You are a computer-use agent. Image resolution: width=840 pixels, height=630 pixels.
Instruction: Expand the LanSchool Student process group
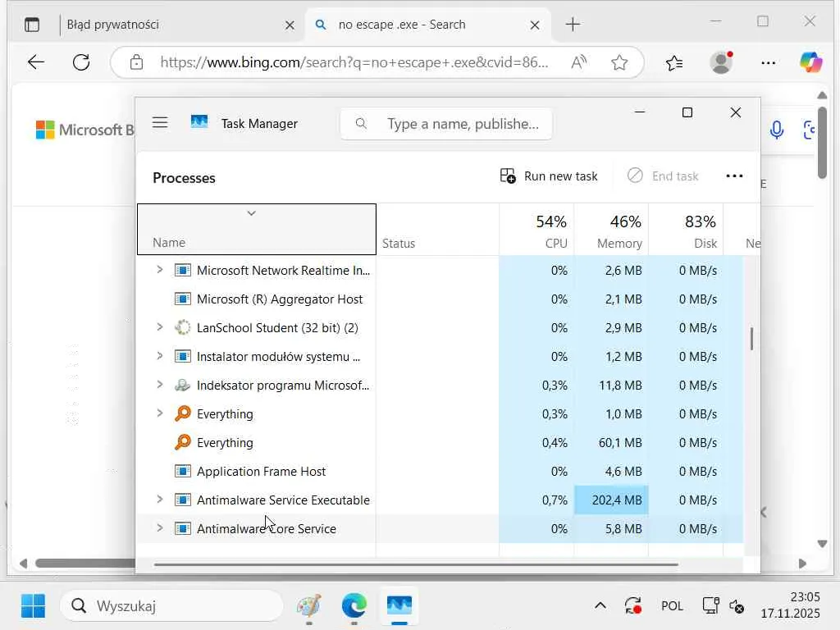(x=159, y=326)
